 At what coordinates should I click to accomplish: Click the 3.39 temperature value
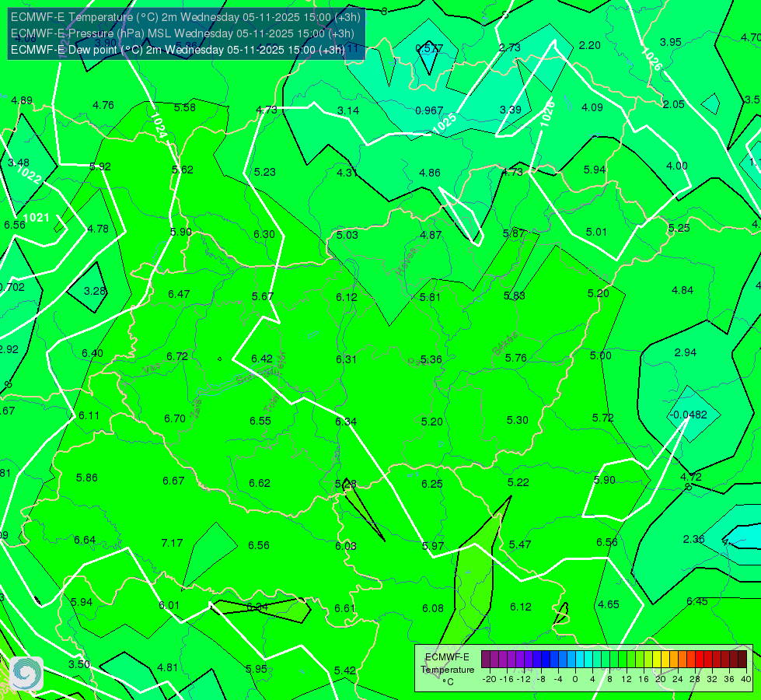point(511,110)
